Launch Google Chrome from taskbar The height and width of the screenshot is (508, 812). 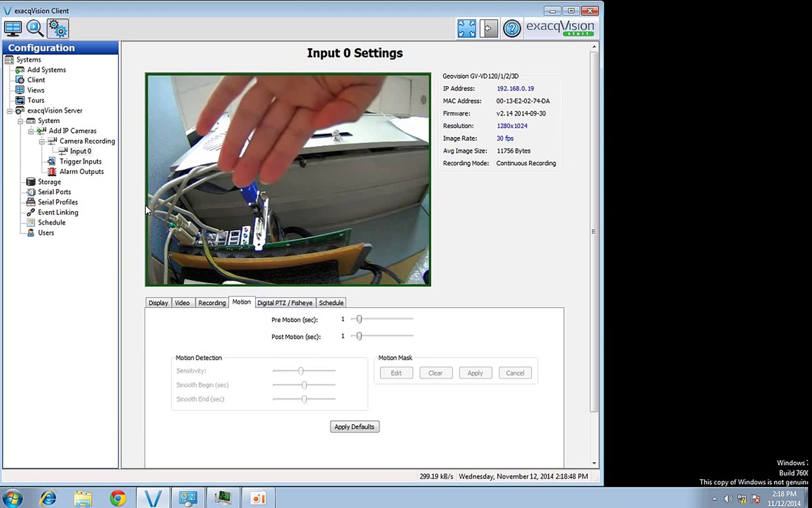(118, 498)
